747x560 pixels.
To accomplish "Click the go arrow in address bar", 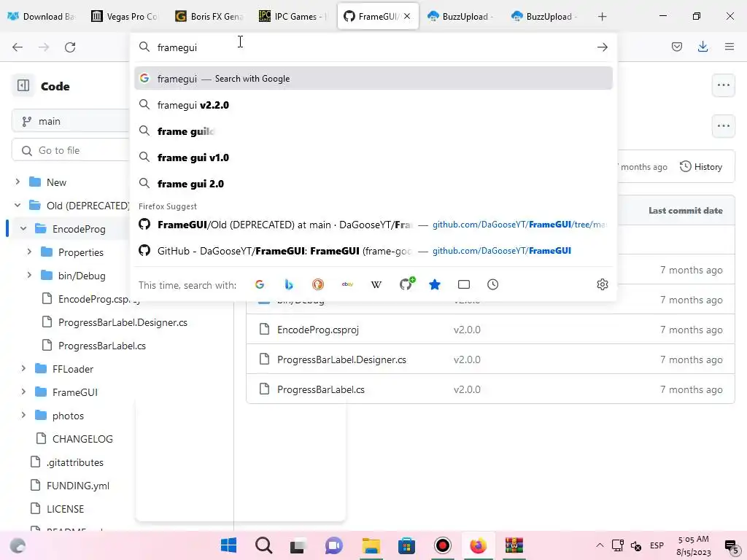I will 602,47.
